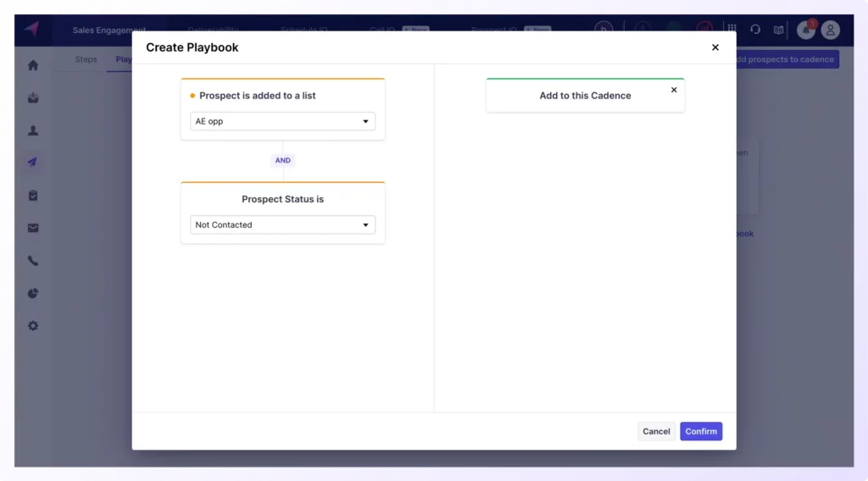Open the knowledge book icon
Image resolution: width=868 pixels, height=481 pixels.
coord(779,30)
